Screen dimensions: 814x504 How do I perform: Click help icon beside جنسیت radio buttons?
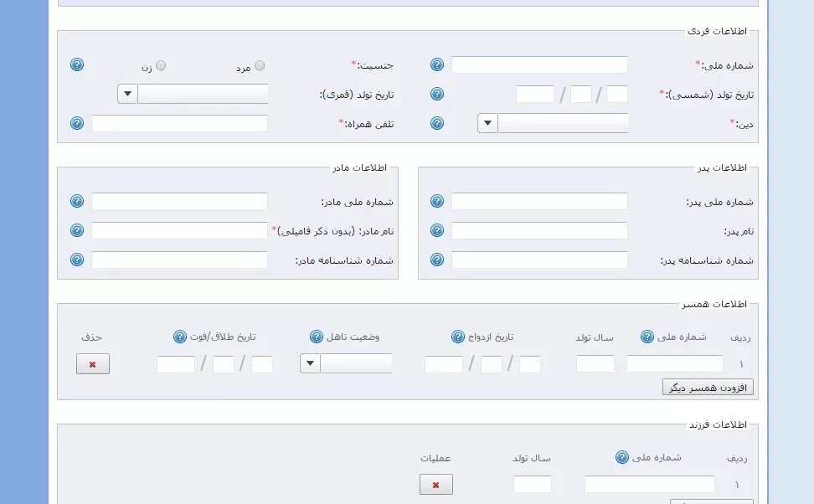click(77, 64)
